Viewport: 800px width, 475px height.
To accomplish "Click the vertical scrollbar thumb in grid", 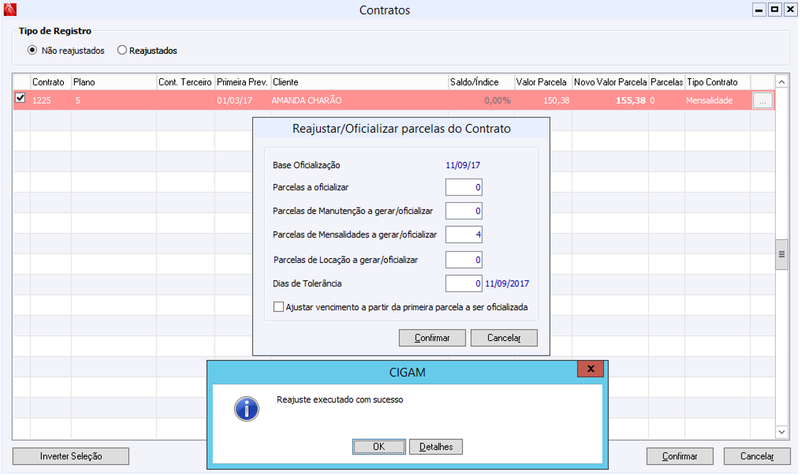I will tap(781, 254).
